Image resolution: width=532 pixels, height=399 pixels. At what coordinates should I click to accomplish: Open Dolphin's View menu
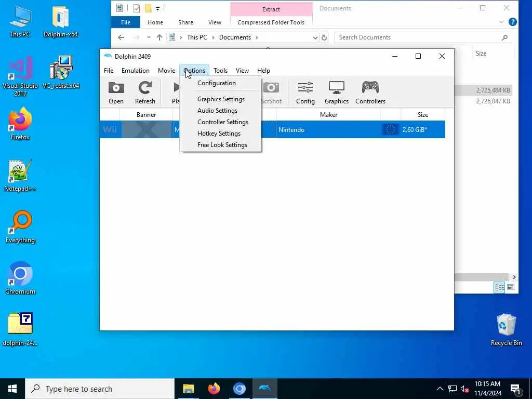click(242, 71)
